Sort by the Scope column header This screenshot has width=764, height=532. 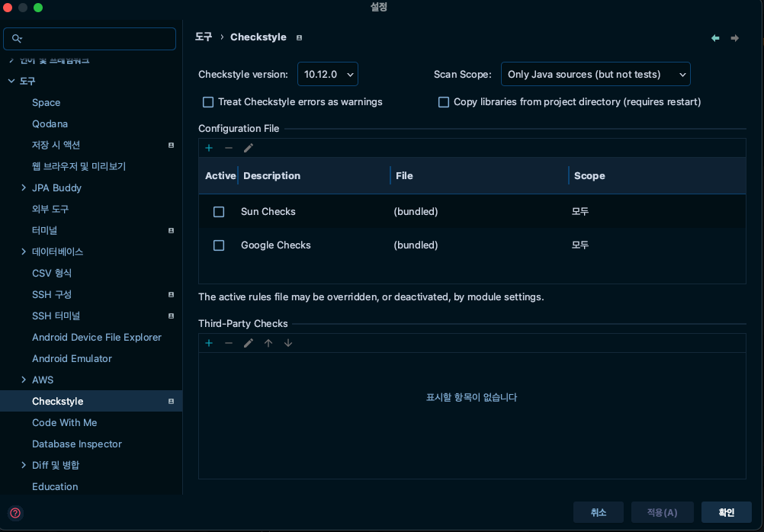coord(657,175)
